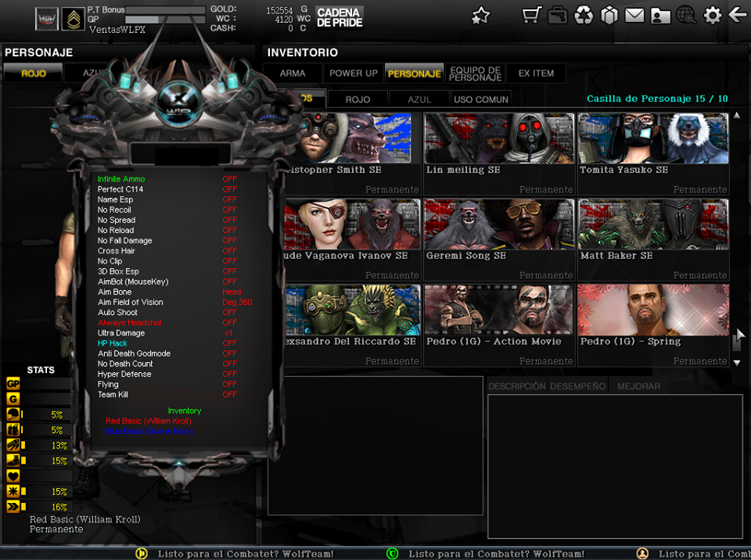Select Lin meiling SE character card

coord(499,154)
